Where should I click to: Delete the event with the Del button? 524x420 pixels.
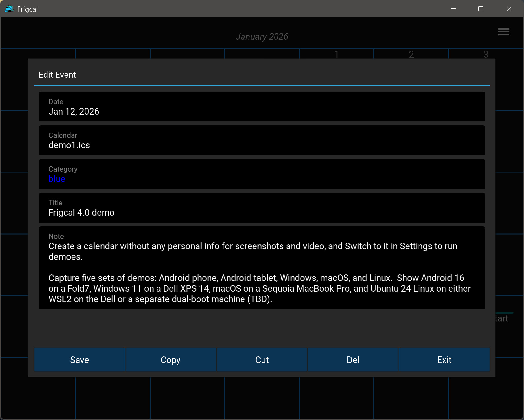click(353, 360)
